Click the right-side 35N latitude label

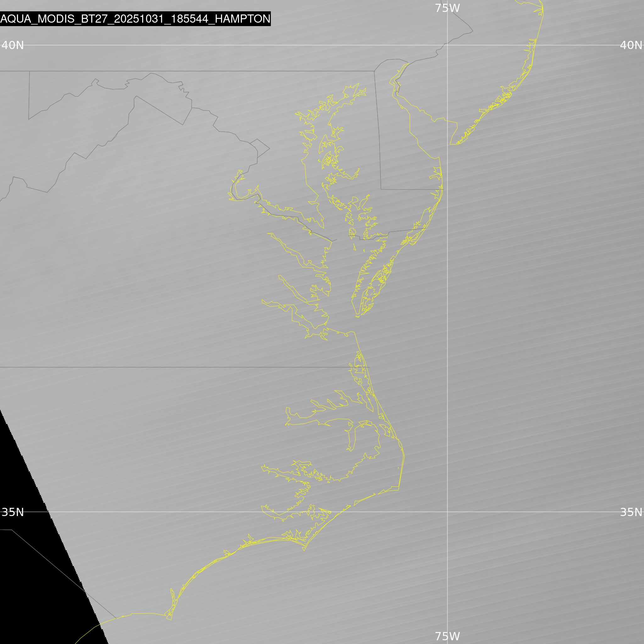pyautogui.click(x=631, y=512)
